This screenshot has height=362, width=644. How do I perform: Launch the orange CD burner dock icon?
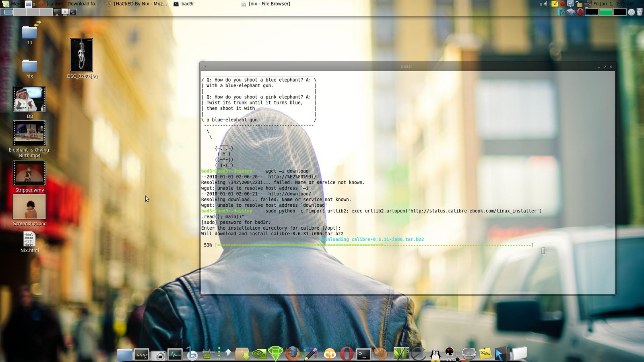(x=330, y=354)
